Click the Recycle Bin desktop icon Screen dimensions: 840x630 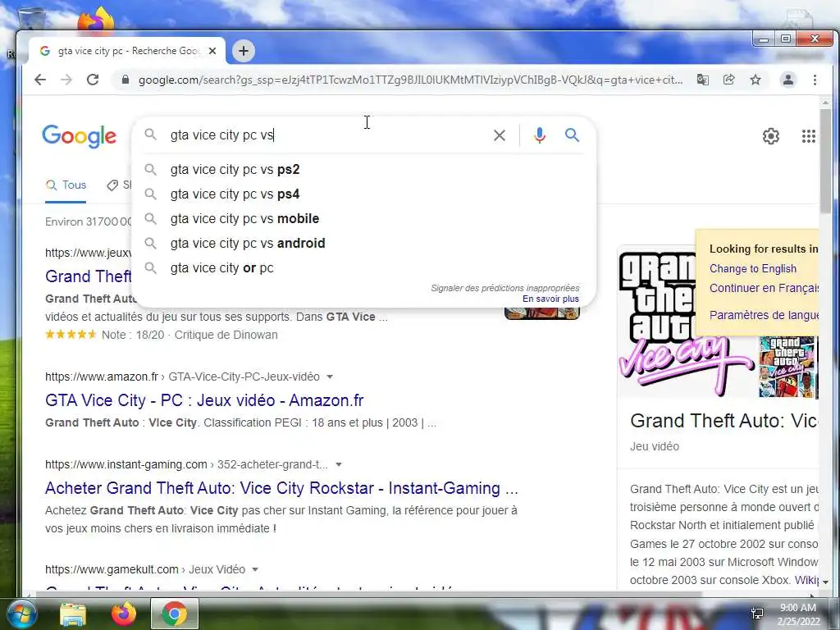click(31, 19)
